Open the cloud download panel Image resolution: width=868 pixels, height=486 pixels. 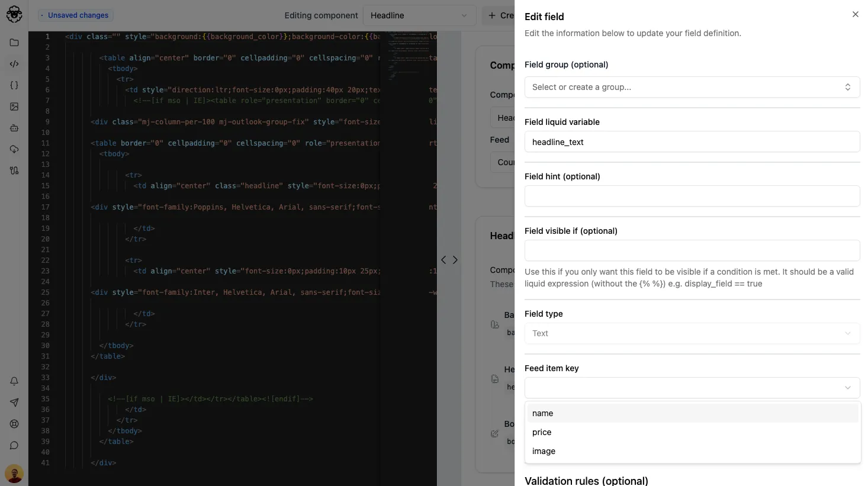click(x=14, y=149)
